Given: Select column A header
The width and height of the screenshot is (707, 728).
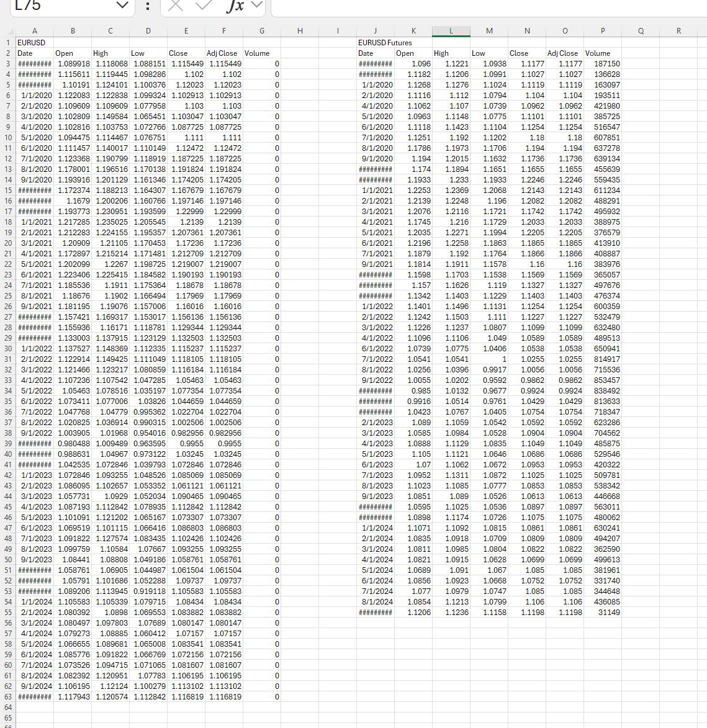Looking at the screenshot, I should pos(34,31).
